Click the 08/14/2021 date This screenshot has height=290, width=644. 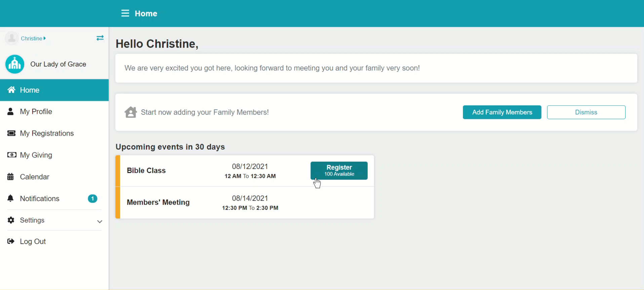(250, 198)
